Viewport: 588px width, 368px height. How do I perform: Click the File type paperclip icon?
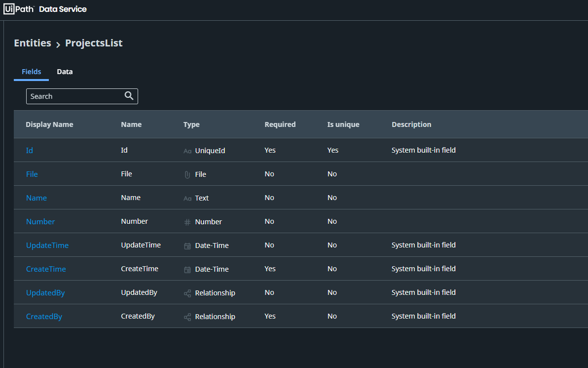coord(187,174)
